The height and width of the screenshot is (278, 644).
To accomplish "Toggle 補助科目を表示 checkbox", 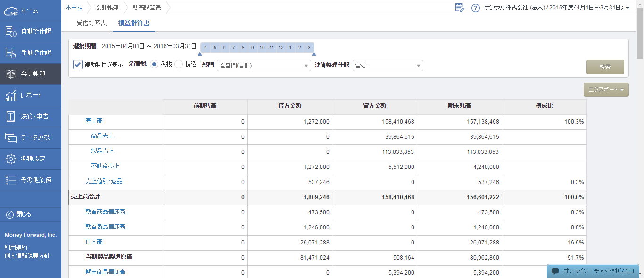I will pos(78,64).
